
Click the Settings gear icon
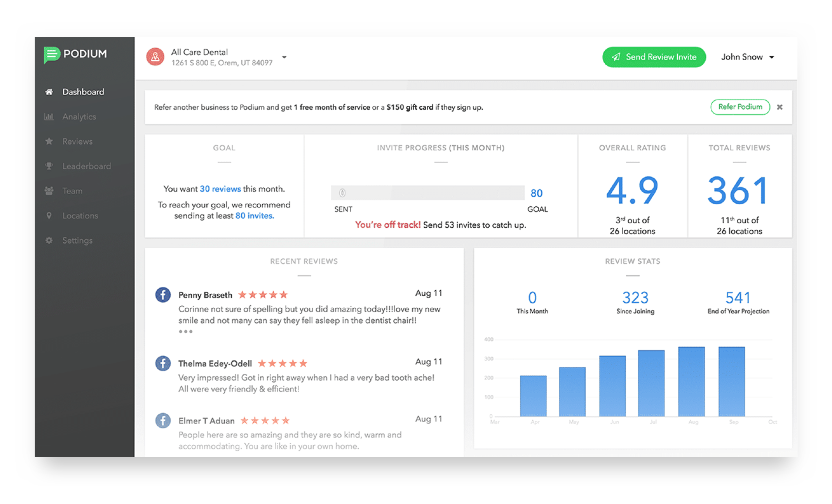(49, 240)
